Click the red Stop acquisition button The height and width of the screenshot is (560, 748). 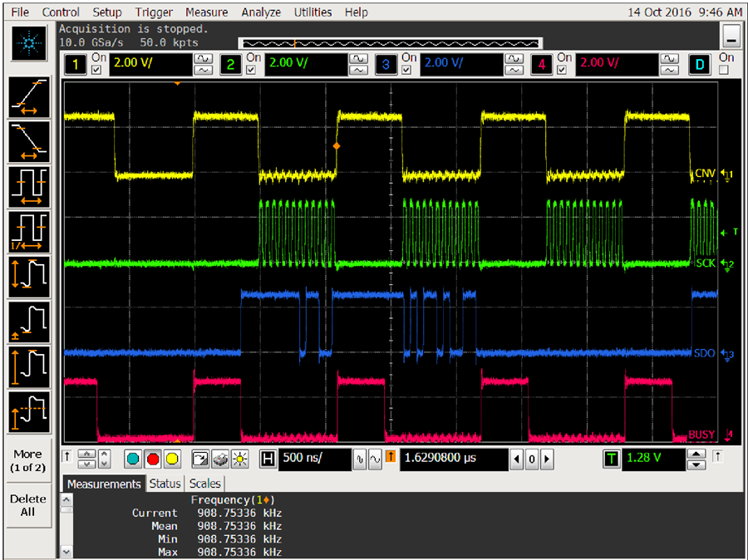[153, 459]
